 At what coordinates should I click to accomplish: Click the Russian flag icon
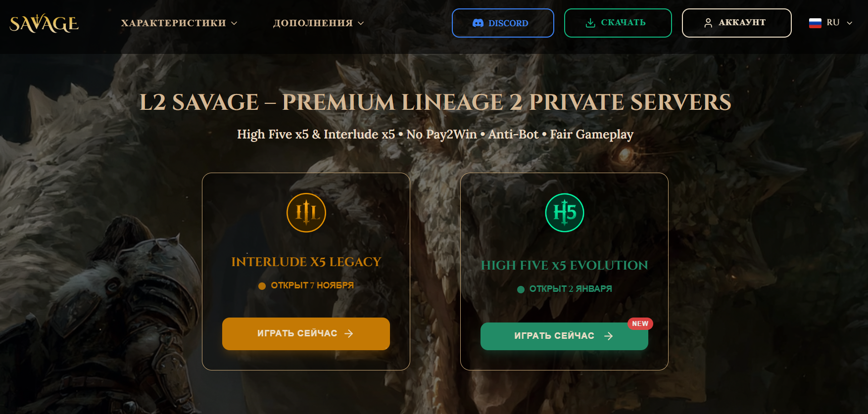(815, 23)
